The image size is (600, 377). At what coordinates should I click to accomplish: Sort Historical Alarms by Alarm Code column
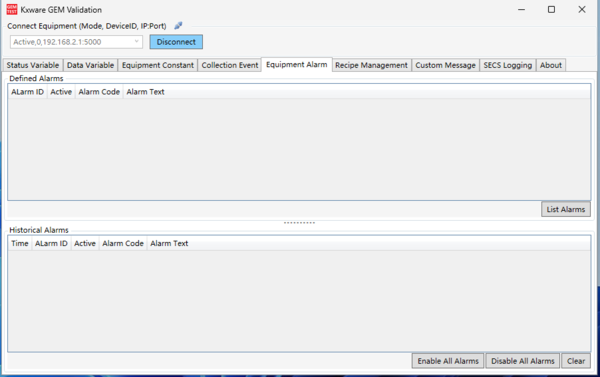point(123,243)
